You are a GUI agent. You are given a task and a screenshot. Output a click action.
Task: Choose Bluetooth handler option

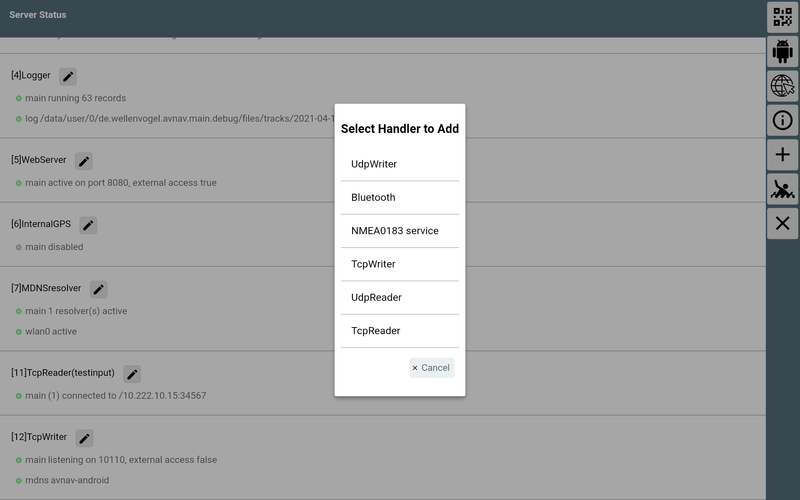399,197
